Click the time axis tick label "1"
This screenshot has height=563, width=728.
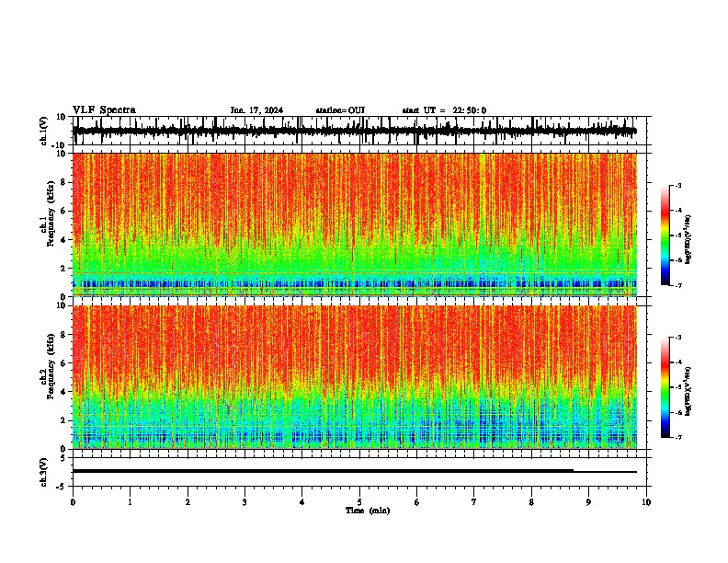click(130, 502)
